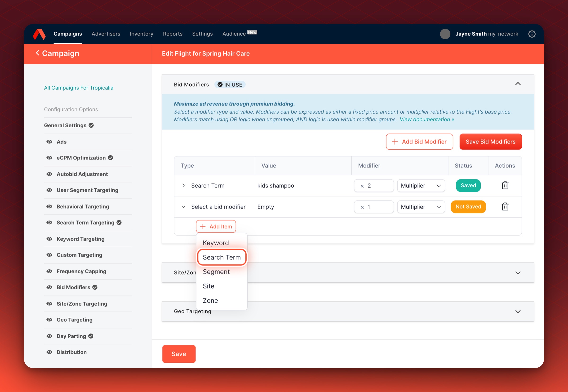Image resolution: width=568 pixels, height=392 pixels.
Task: Click the red logo in the top bar
Action: (x=39, y=34)
